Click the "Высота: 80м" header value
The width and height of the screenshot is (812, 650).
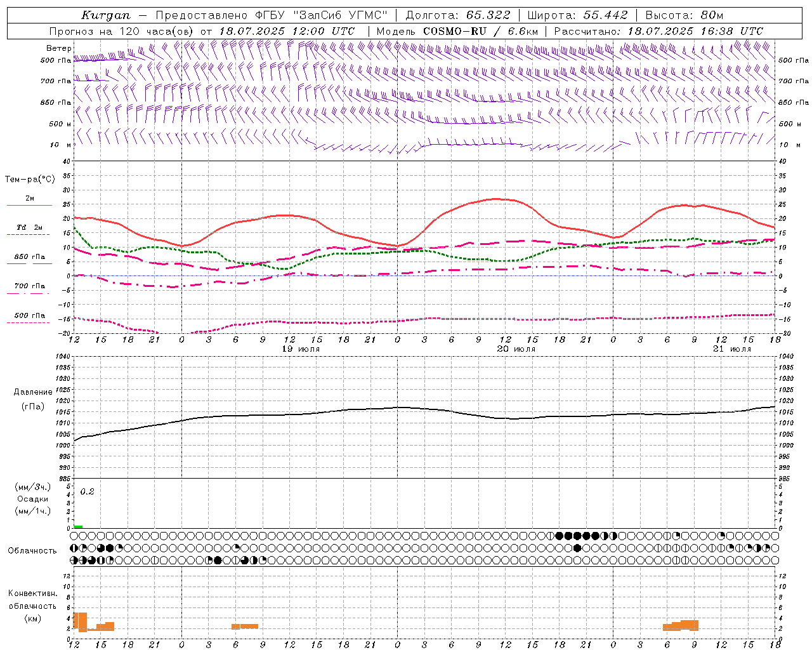point(684,15)
